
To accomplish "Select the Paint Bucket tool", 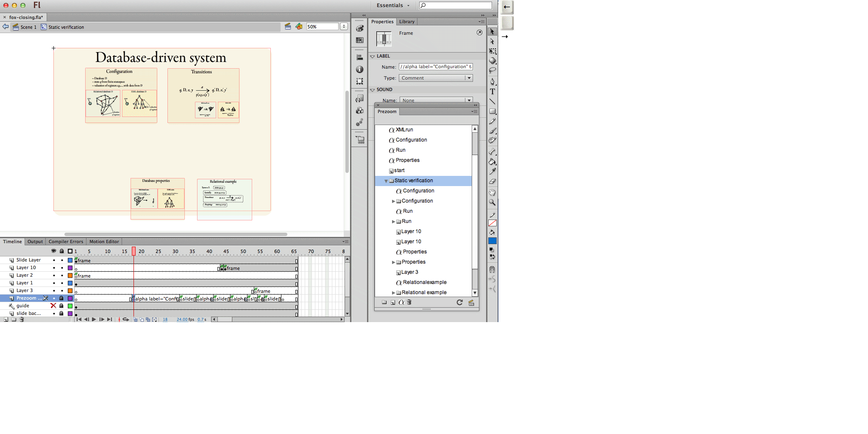I will (x=492, y=161).
